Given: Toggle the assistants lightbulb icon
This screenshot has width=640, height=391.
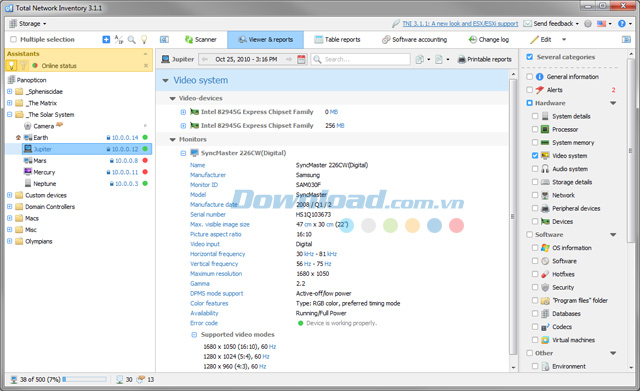Looking at the screenshot, I should coord(144,40).
